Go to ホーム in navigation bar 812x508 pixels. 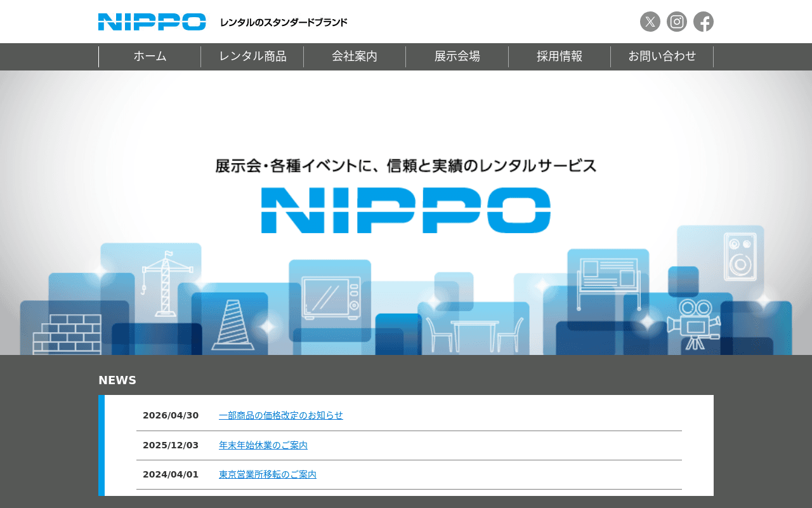[150, 57]
